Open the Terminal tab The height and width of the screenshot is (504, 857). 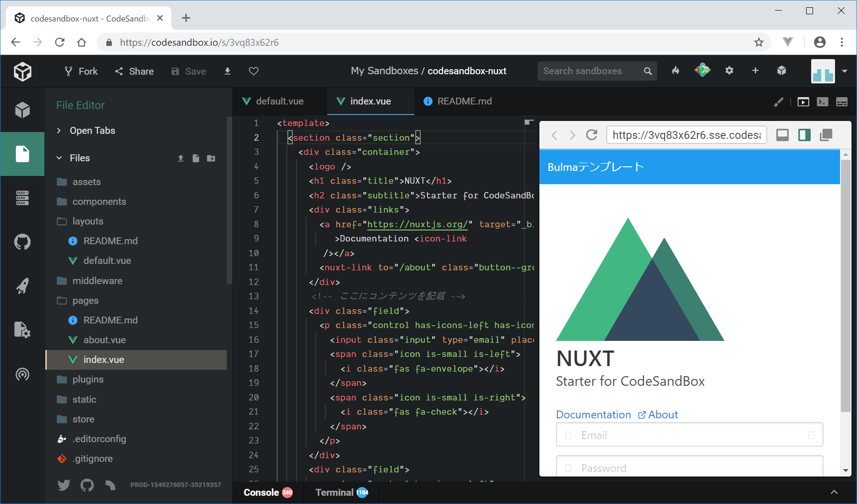pyautogui.click(x=334, y=493)
